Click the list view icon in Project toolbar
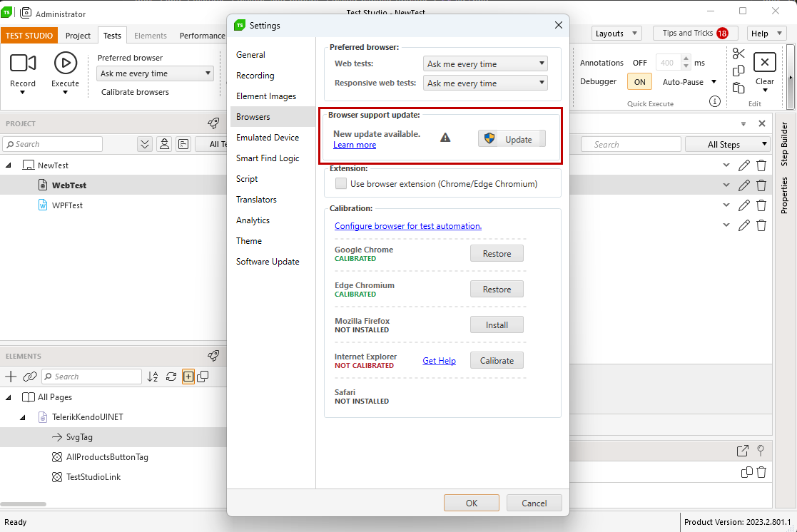This screenshot has width=797, height=532. pos(183,144)
